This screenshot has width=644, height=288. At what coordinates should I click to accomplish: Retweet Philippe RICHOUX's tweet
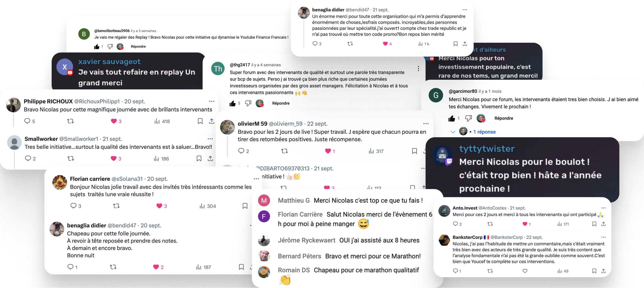tap(70, 121)
